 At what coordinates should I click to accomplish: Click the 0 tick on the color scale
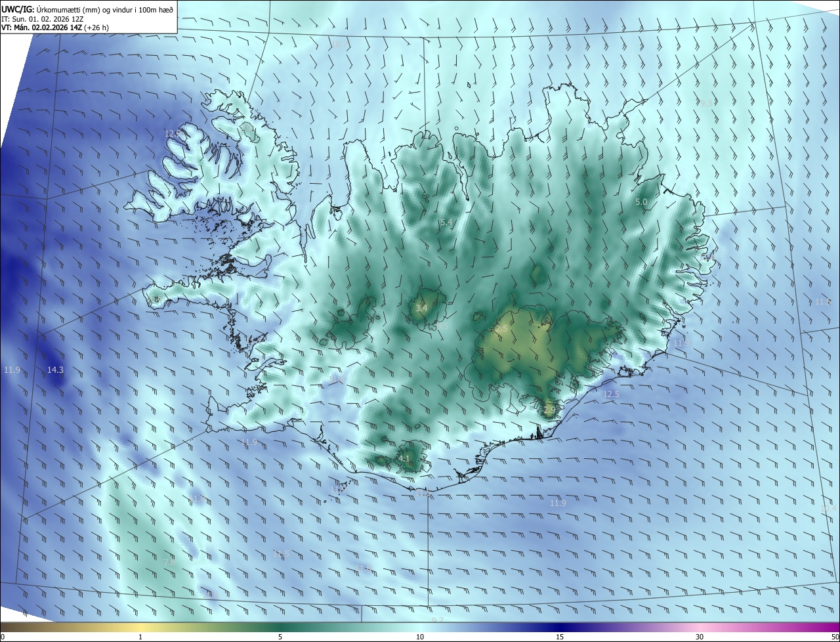click(x=3, y=637)
